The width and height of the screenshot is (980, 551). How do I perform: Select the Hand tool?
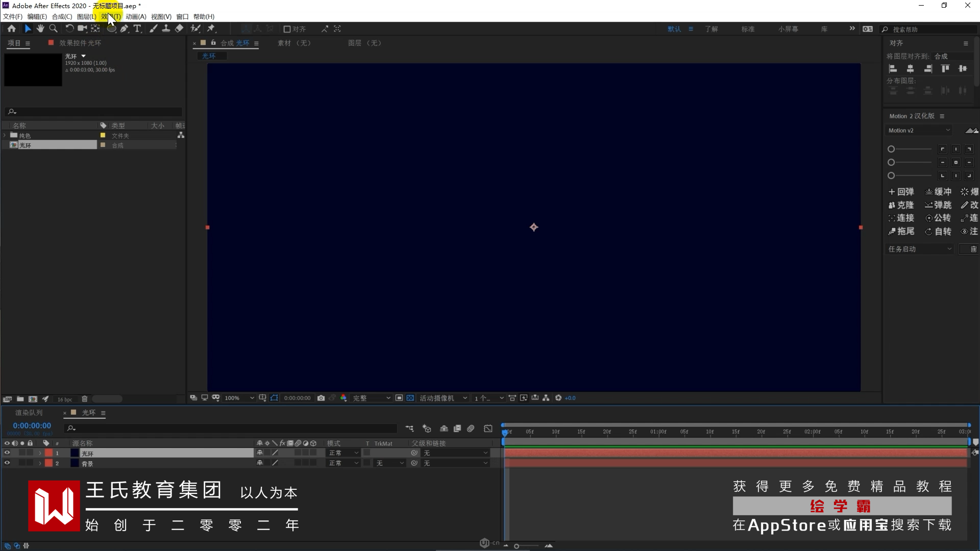click(x=40, y=29)
